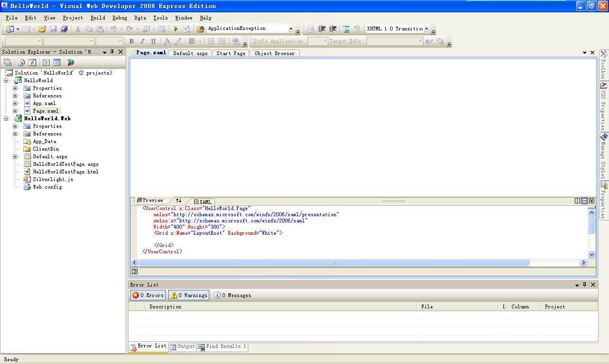This screenshot has height=364, width=609.
Task: Click the Decrease Indent icon
Action: pyautogui.click(x=322, y=29)
